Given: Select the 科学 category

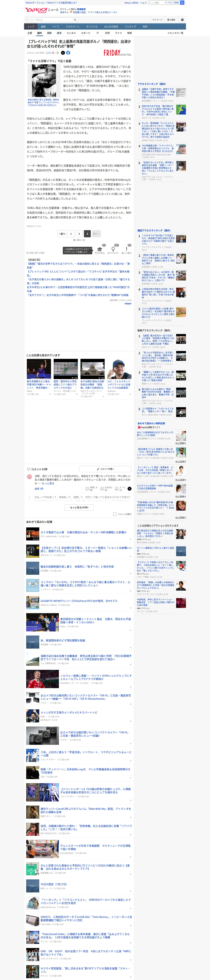Looking at the screenshot, I should tap(107, 33).
